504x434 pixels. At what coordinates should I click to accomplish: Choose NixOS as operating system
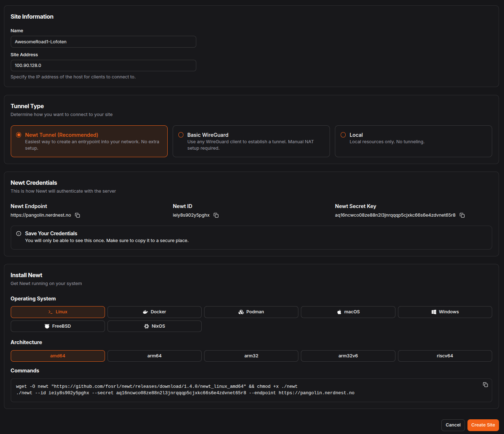coord(154,326)
